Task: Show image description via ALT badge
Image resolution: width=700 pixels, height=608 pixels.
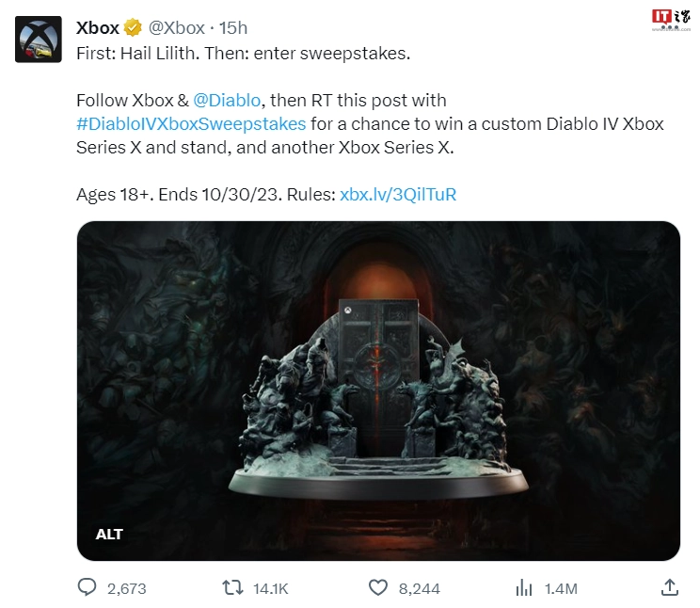Action: coord(109,534)
